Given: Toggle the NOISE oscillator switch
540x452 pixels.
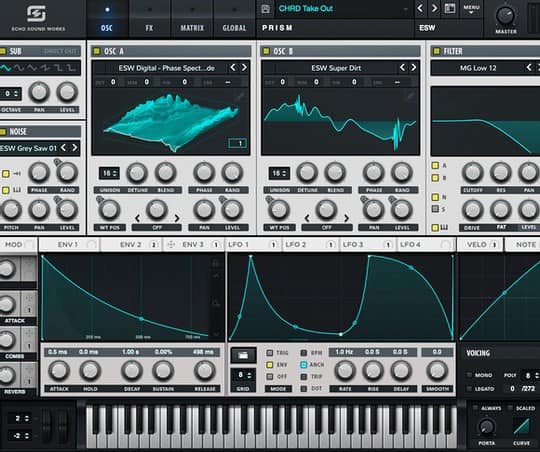Looking at the screenshot, I should (x=3, y=132).
